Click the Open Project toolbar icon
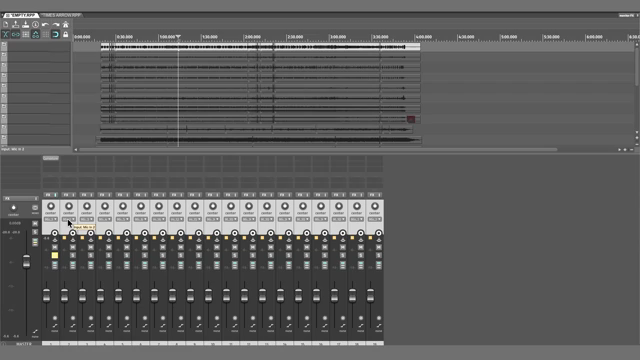 16,24
